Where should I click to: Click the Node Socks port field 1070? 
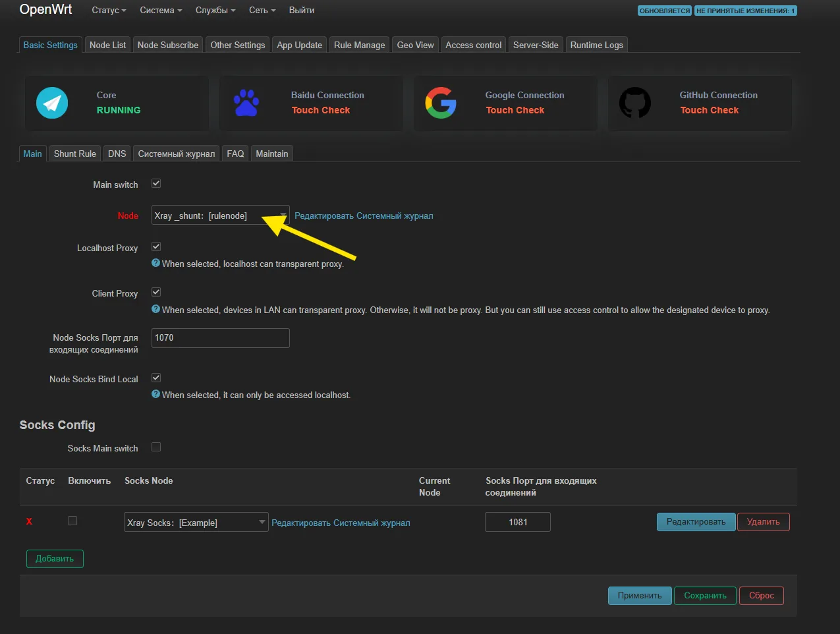220,337
